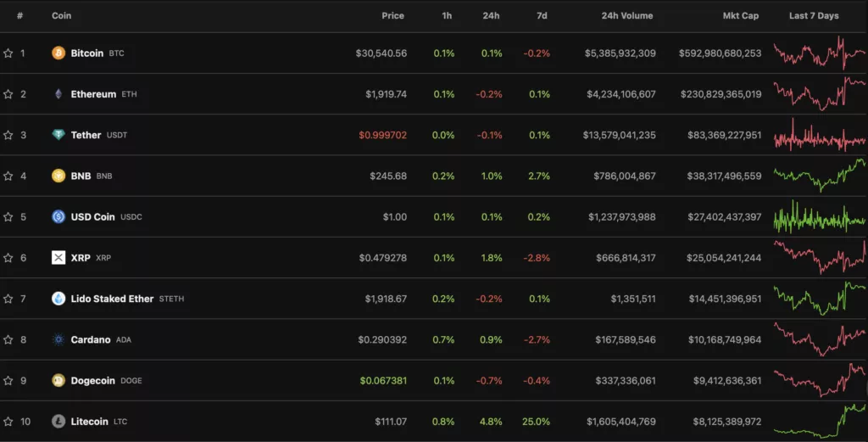The image size is (868, 442).
Task: Sort by Mkt Cap column header
Action: (x=741, y=15)
